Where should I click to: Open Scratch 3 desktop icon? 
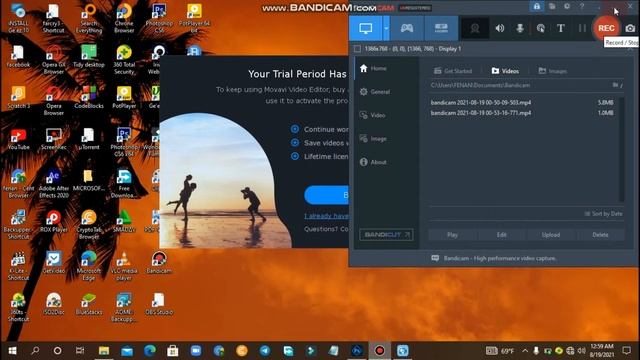tap(18, 98)
